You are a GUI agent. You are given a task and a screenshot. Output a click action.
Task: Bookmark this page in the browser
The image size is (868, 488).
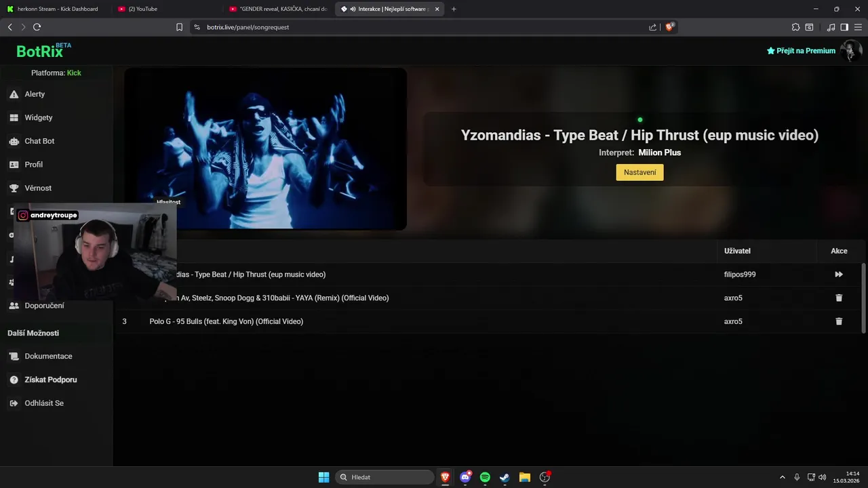(x=179, y=27)
